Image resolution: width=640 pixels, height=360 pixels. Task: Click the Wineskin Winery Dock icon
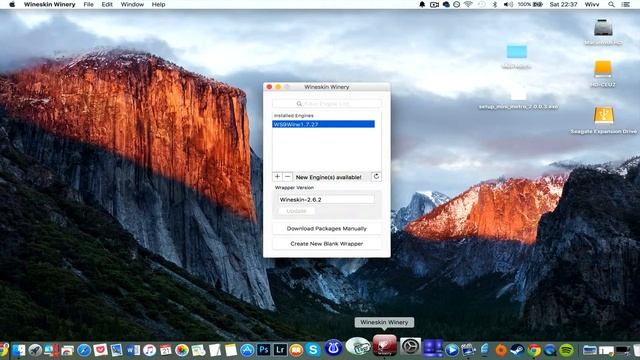[384, 346]
